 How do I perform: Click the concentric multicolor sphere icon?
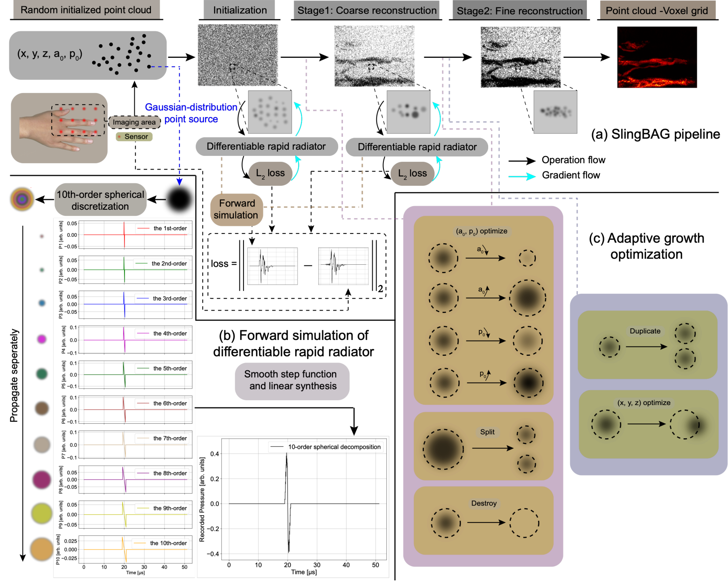tap(22, 199)
